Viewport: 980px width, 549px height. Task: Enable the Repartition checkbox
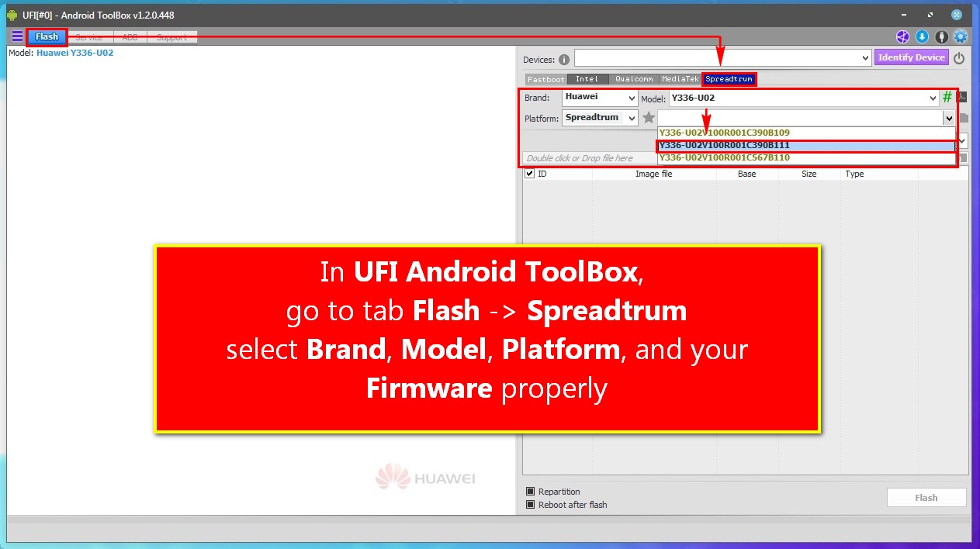(x=530, y=492)
